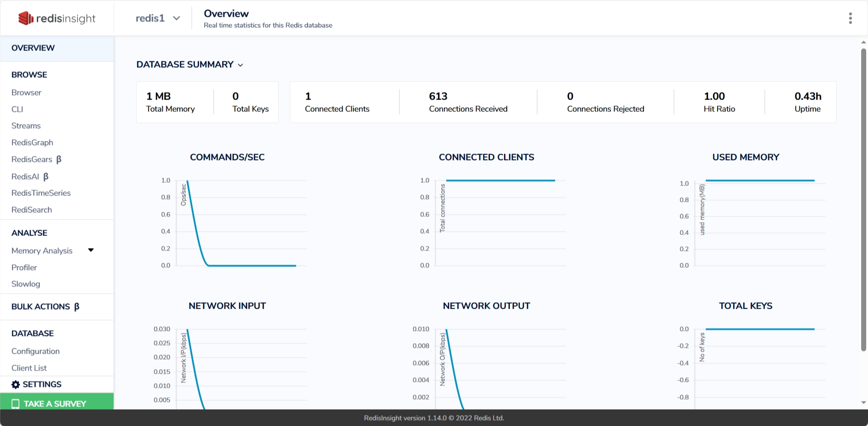Click the COMMANDS/SEC chart title

(227, 157)
